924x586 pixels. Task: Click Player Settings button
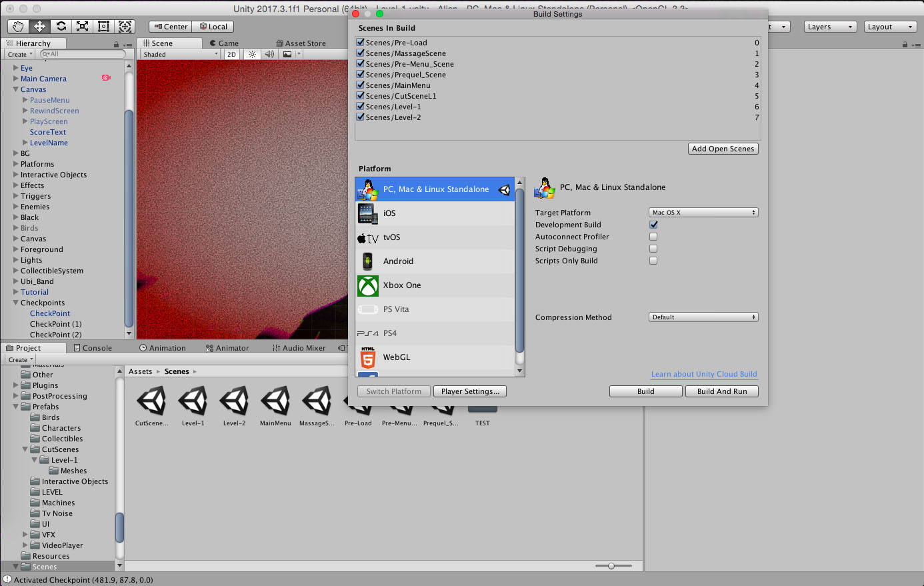click(x=470, y=391)
